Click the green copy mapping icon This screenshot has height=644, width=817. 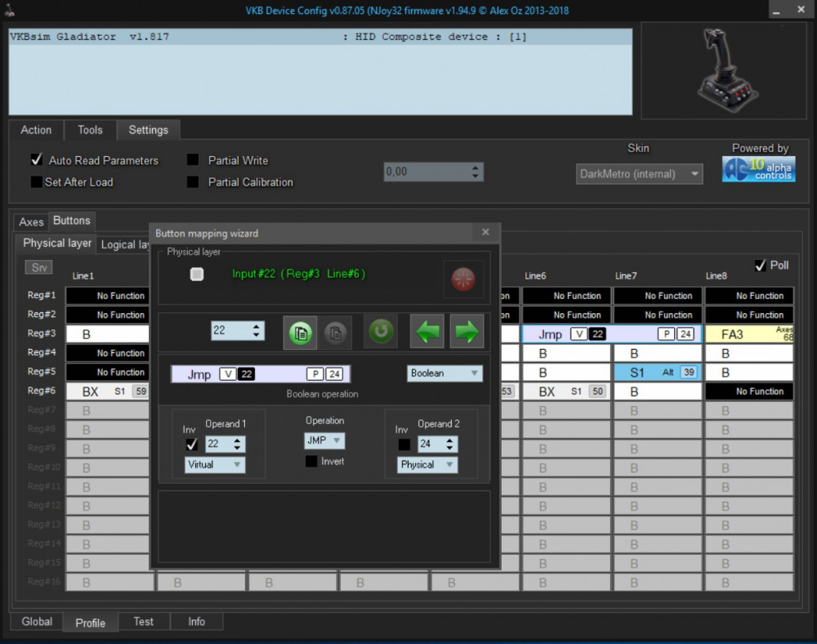(301, 332)
